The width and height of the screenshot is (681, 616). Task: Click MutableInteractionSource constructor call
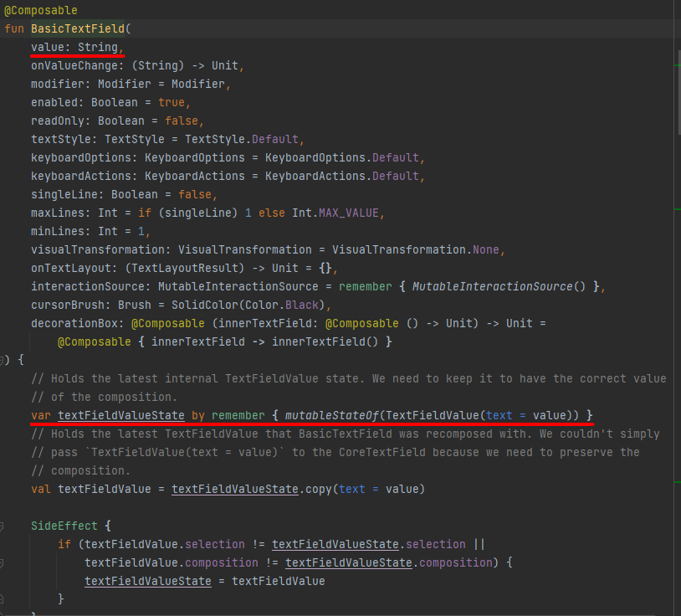point(502,286)
